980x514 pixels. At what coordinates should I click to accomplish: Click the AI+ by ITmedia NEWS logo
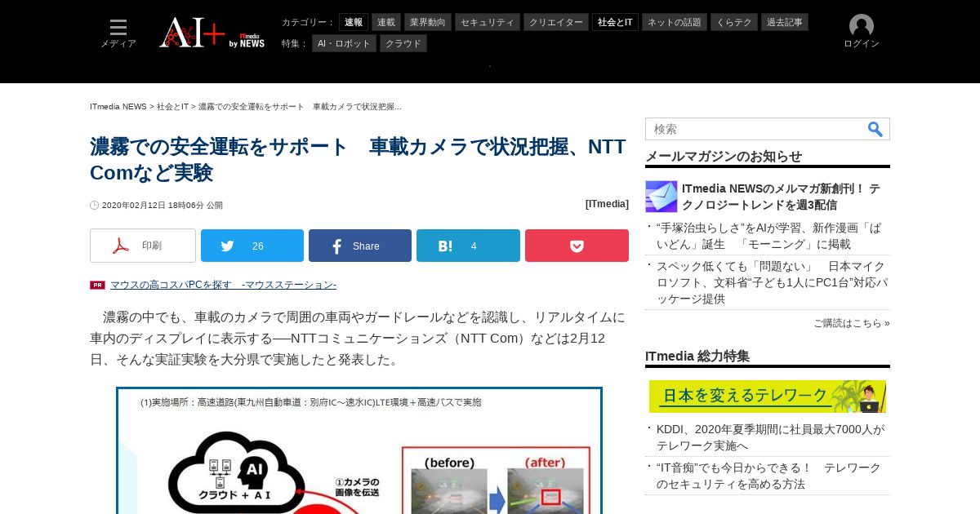(x=212, y=33)
